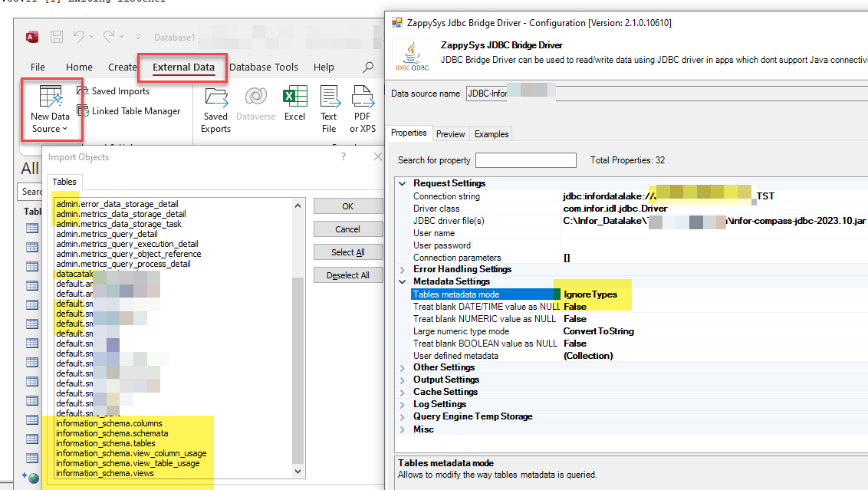Expand the Log Settings group
Viewport: 868px width, 490px height.
pos(403,404)
